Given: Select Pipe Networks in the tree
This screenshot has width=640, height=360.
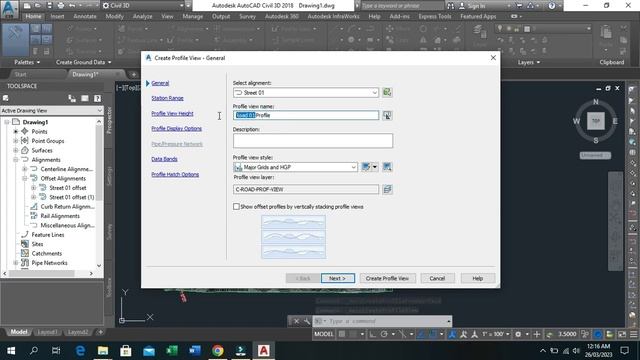Looking at the screenshot, I should point(49,263).
